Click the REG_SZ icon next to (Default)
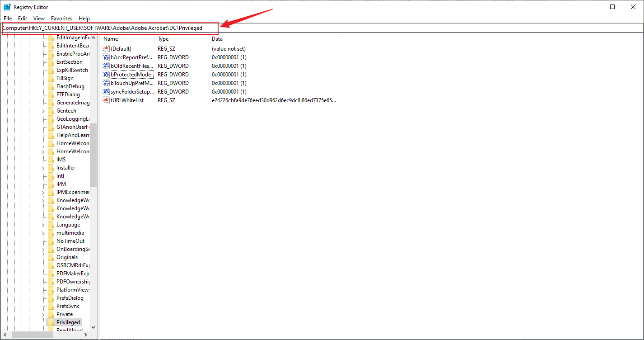Viewport: 644px width, 340px height. pos(105,48)
